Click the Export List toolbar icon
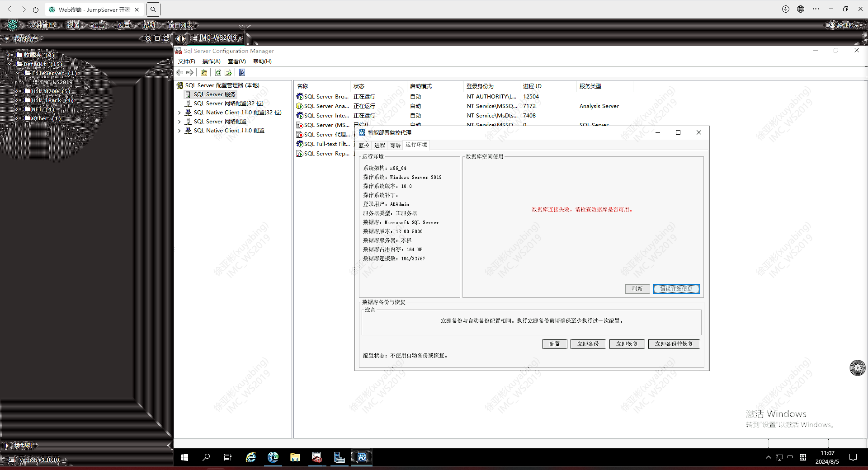The width and height of the screenshot is (868, 470). [228, 73]
